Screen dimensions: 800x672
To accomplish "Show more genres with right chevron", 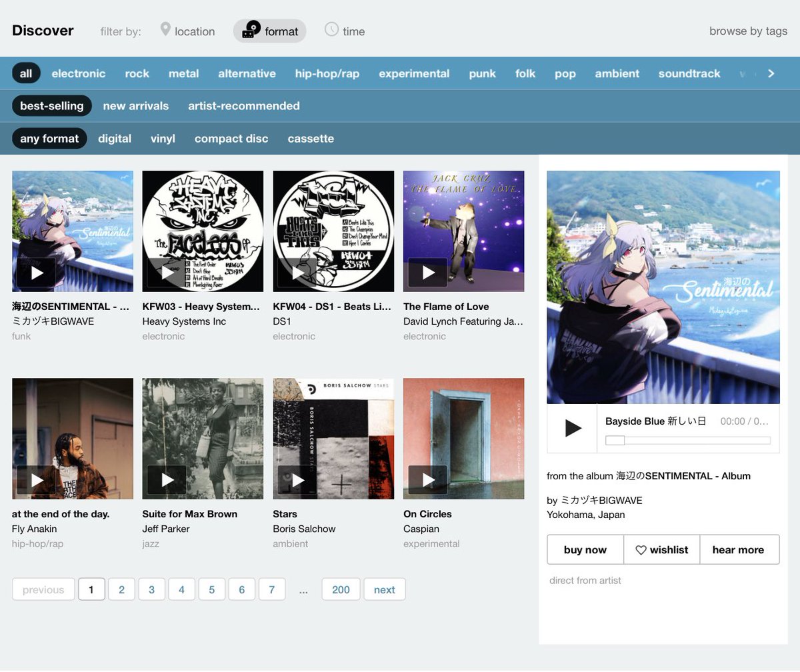I will click(x=771, y=73).
